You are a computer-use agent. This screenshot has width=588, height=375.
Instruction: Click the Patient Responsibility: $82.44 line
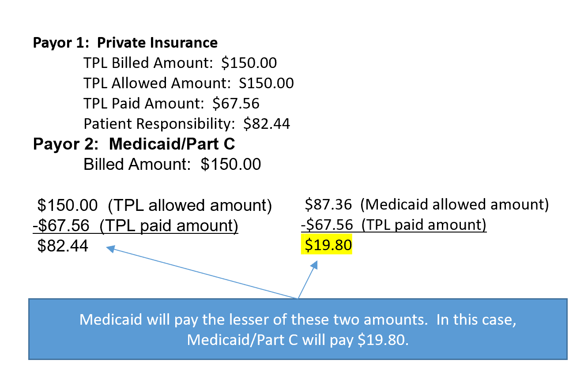click(x=187, y=124)
